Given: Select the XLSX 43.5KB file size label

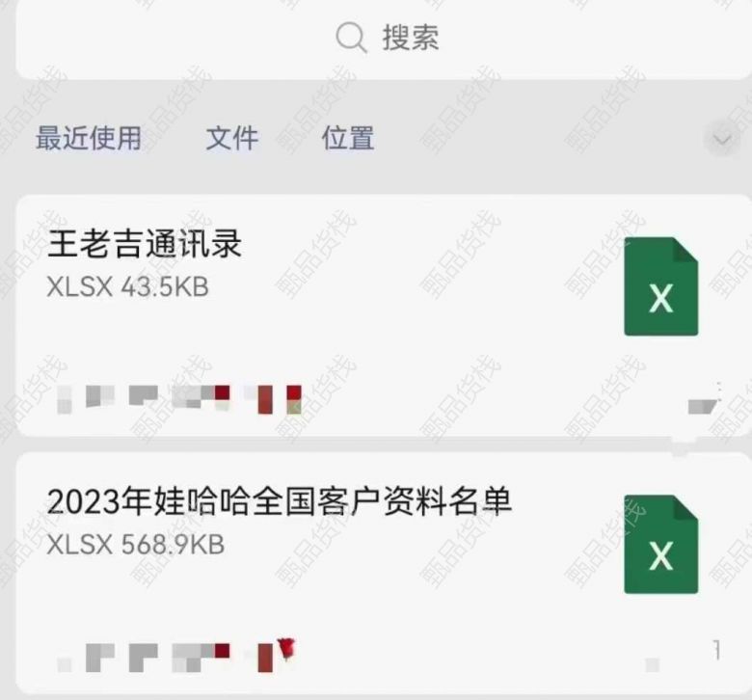Looking at the screenshot, I should (127, 287).
